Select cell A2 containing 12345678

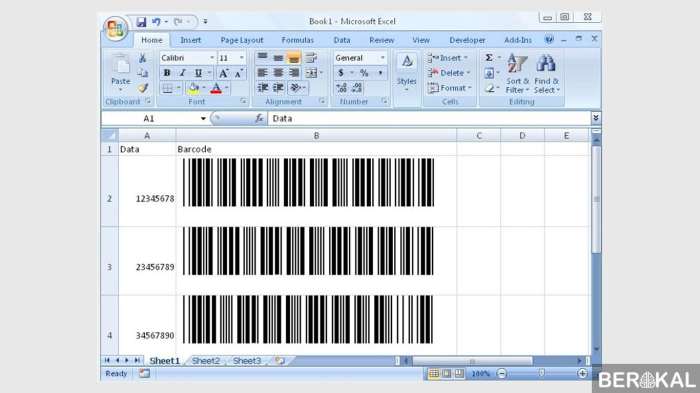[147, 191]
